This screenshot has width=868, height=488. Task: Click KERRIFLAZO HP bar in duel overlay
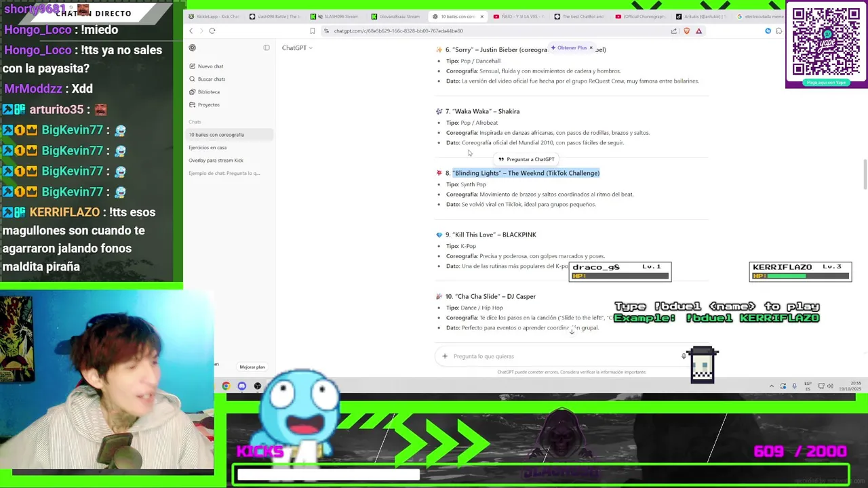coord(800,276)
